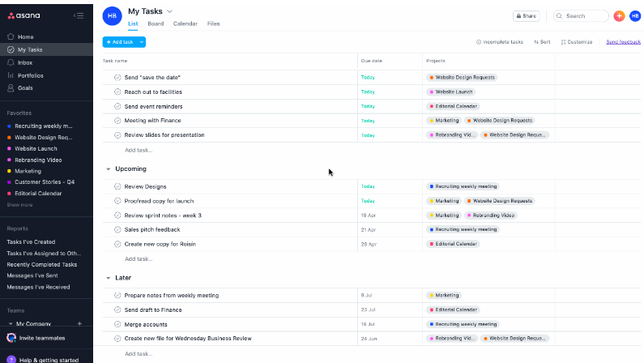Image resolution: width=644 pixels, height=363 pixels.
Task: Click the Send feedback link
Action: pyautogui.click(x=623, y=41)
